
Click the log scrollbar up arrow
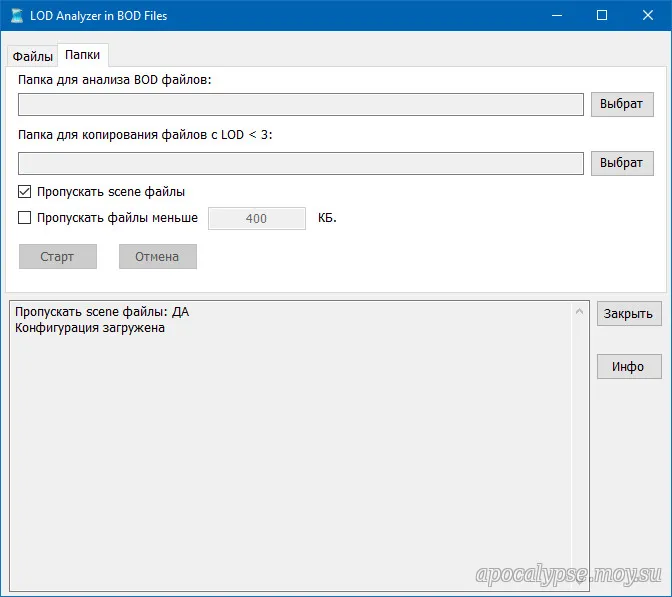580,311
